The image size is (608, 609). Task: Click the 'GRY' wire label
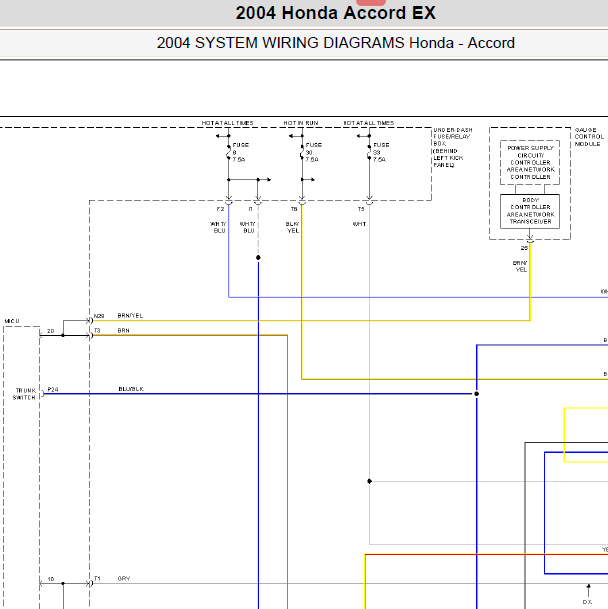pos(124,578)
